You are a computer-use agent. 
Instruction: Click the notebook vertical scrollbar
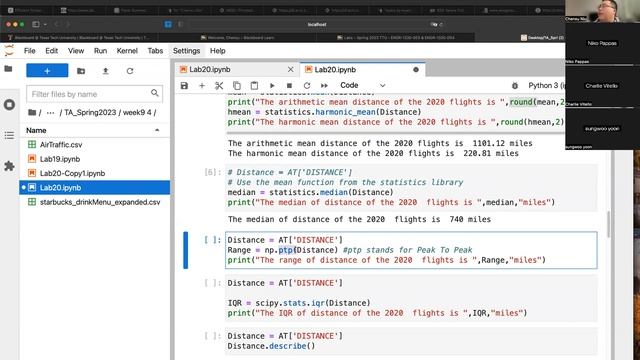[x=608, y=224]
